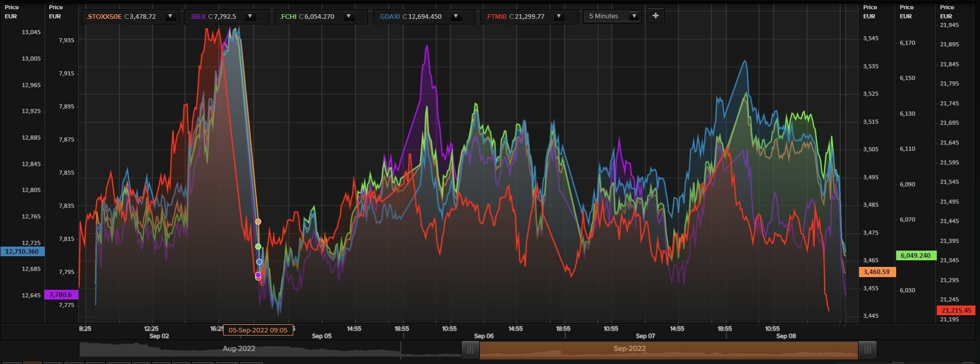
Task: Select the .STOXX50E ticker label
Action: [104, 16]
